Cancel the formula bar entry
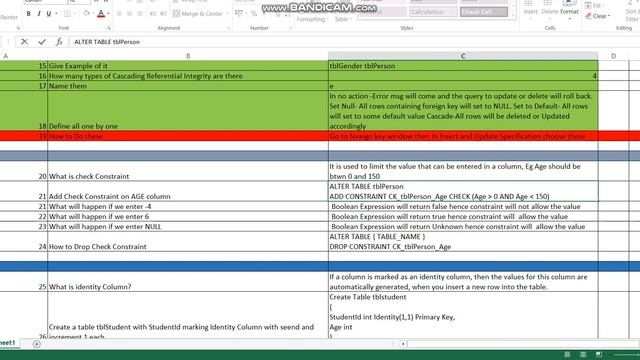Viewport: 640px width, 360px height. (x=24, y=42)
